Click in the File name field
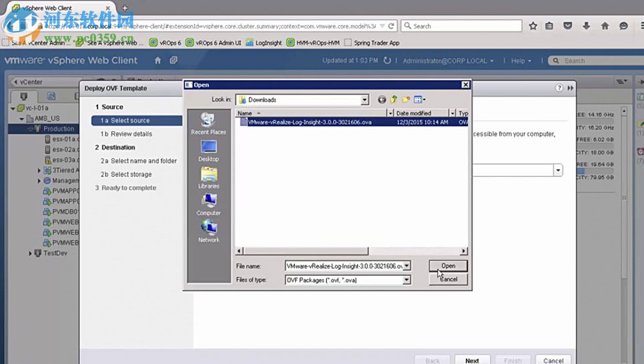This screenshot has width=644, height=364. (344, 266)
